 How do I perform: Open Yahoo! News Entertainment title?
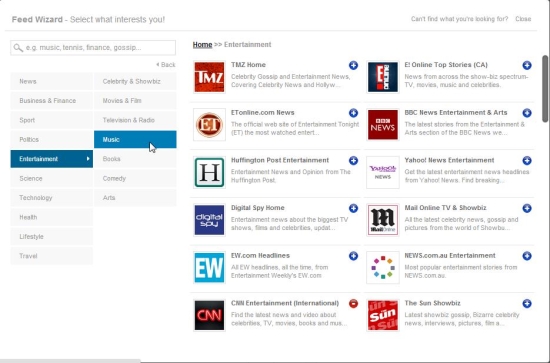coord(449,160)
